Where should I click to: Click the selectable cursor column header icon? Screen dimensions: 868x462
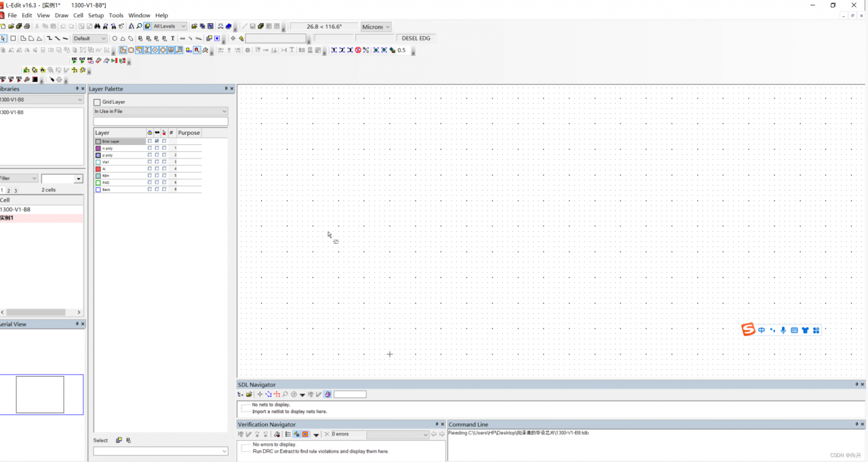tap(164, 133)
